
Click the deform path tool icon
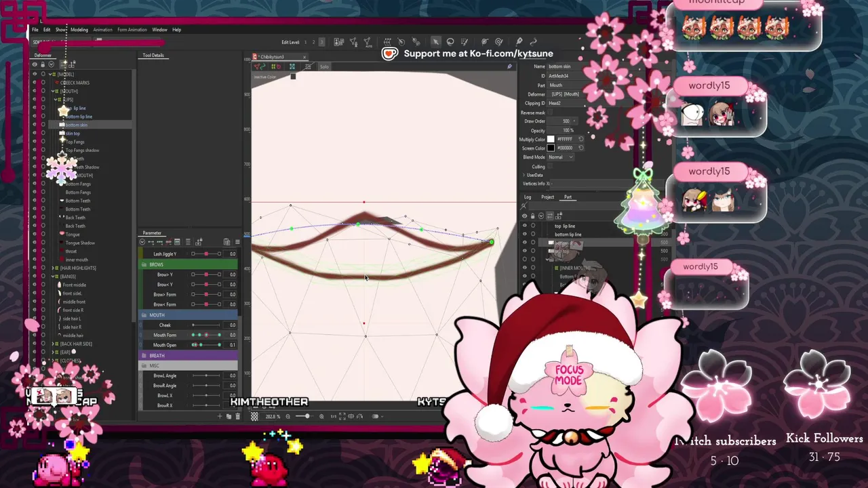485,42
